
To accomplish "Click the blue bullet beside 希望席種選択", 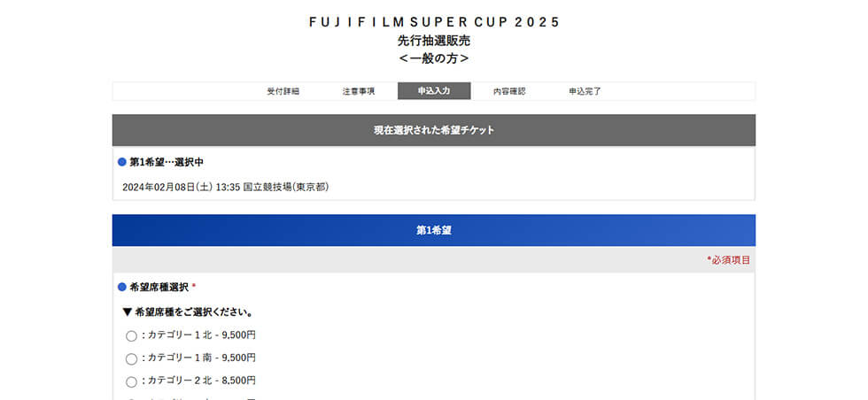I will [x=122, y=288].
